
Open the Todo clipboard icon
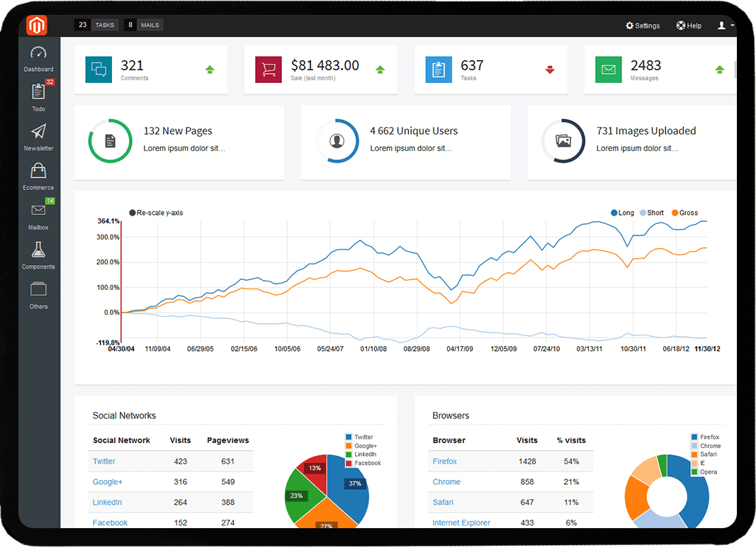38,92
